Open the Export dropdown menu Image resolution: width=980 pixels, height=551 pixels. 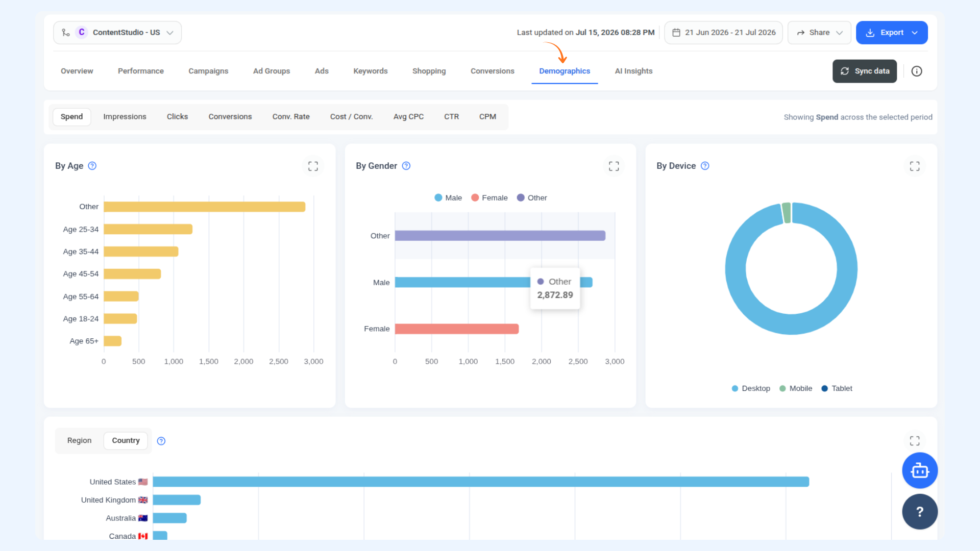(892, 33)
